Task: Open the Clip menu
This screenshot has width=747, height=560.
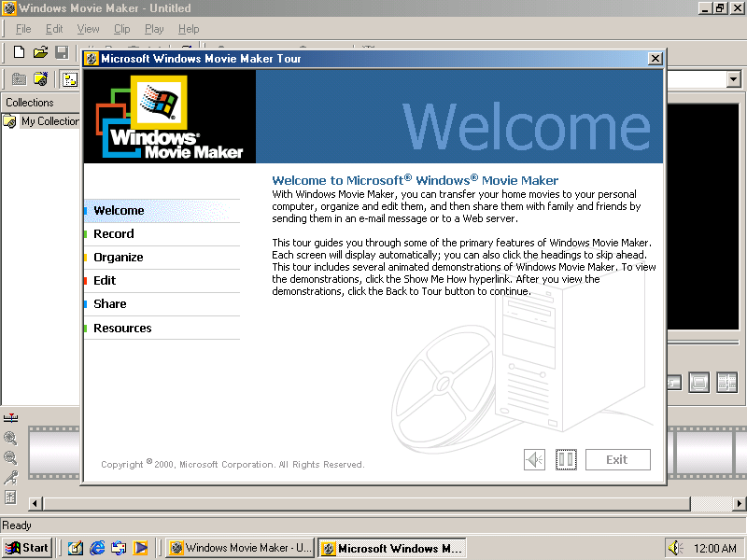Action: coord(122,29)
